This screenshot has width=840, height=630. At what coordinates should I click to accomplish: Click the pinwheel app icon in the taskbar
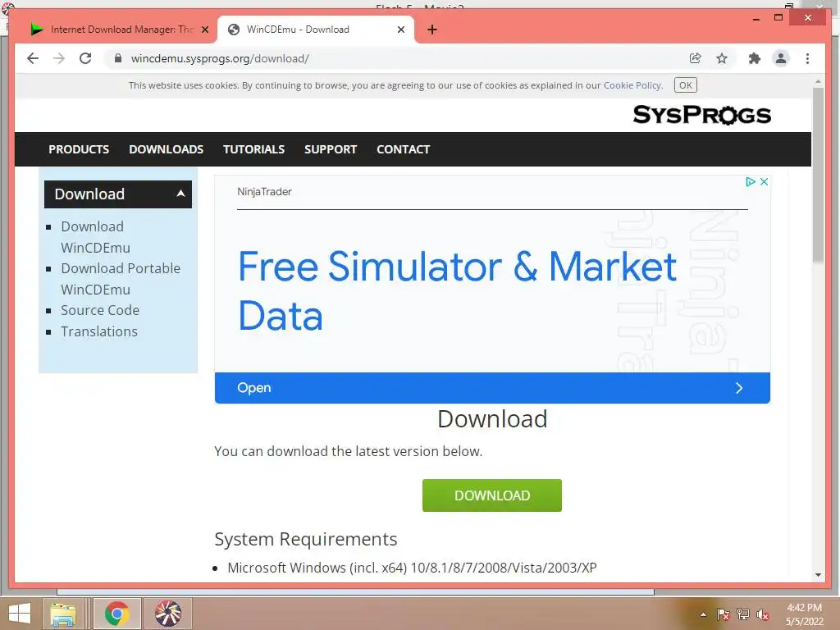pyautogui.click(x=168, y=614)
